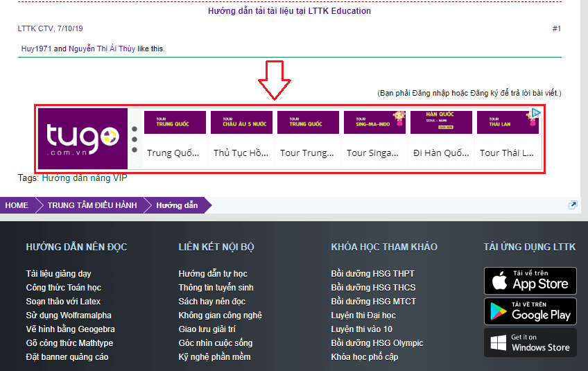The height and width of the screenshot is (371, 588).
Task: Click 'KHÓA HỌC THAM KHẢO' footer heading
Action: 384,247
